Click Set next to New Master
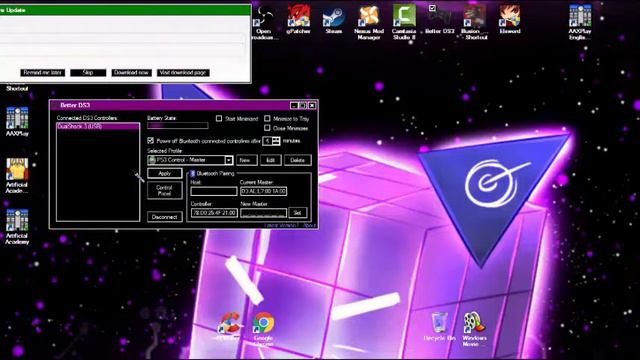 click(x=298, y=213)
